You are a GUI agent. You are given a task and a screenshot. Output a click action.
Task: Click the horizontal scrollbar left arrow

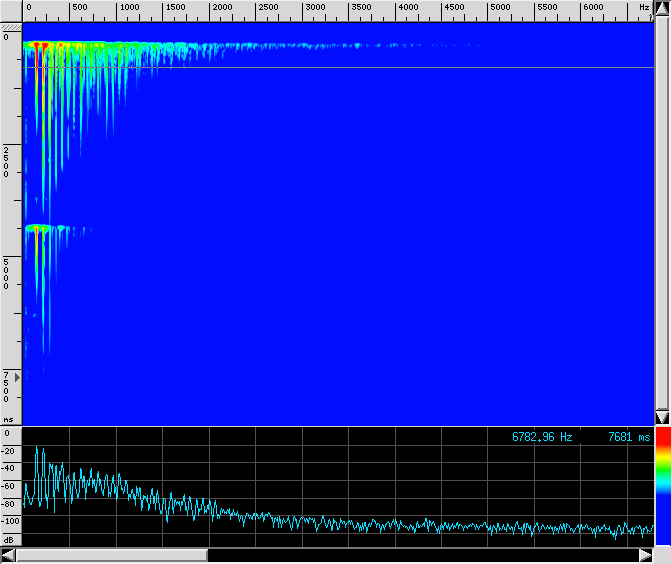tap(8, 555)
